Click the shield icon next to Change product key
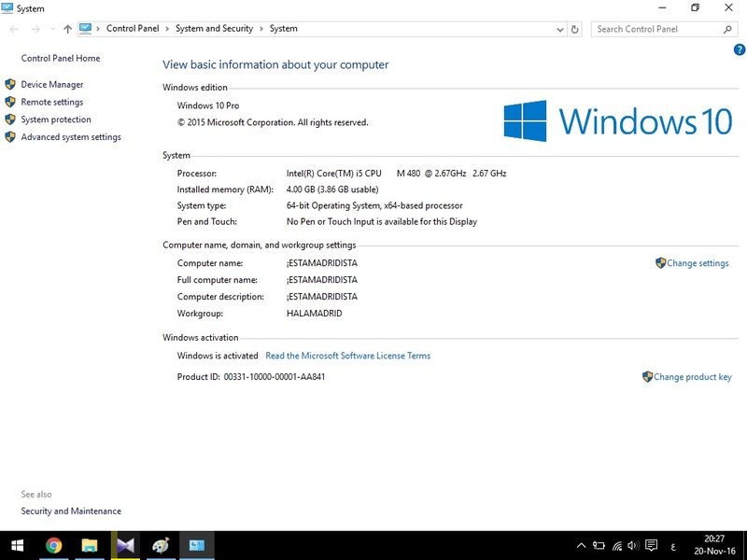This screenshot has width=747, height=560. pyautogui.click(x=647, y=377)
